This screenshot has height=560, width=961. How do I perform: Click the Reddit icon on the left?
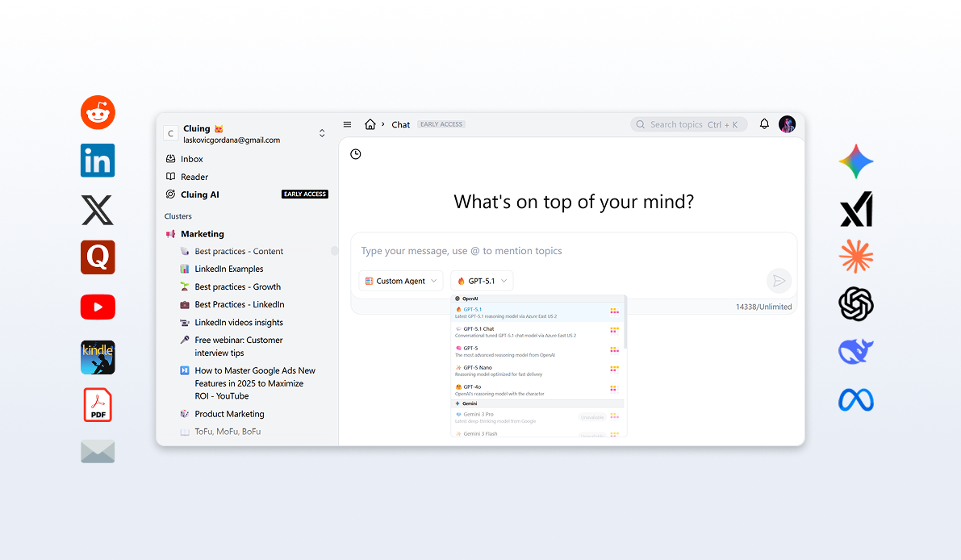(x=98, y=112)
